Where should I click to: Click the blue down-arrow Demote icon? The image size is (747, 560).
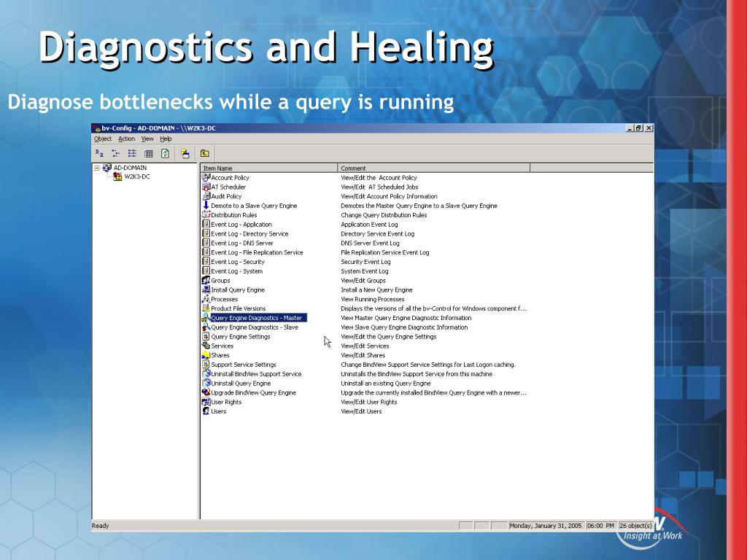click(206, 205)
